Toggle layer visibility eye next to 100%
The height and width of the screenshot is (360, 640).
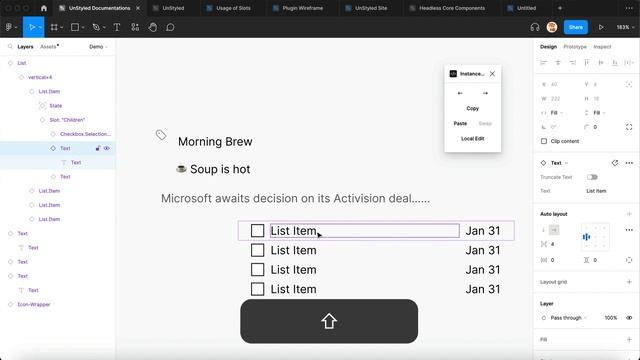point(629,318)
